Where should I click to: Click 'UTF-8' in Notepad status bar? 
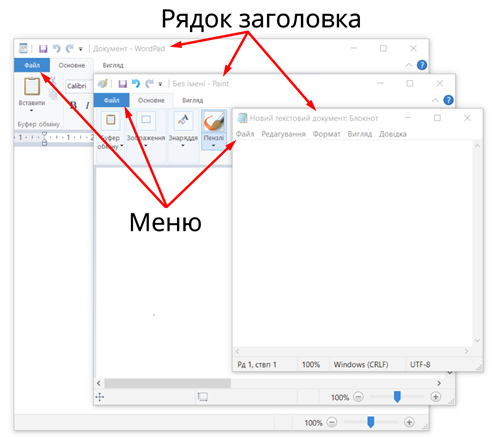[x=420, y=365]
